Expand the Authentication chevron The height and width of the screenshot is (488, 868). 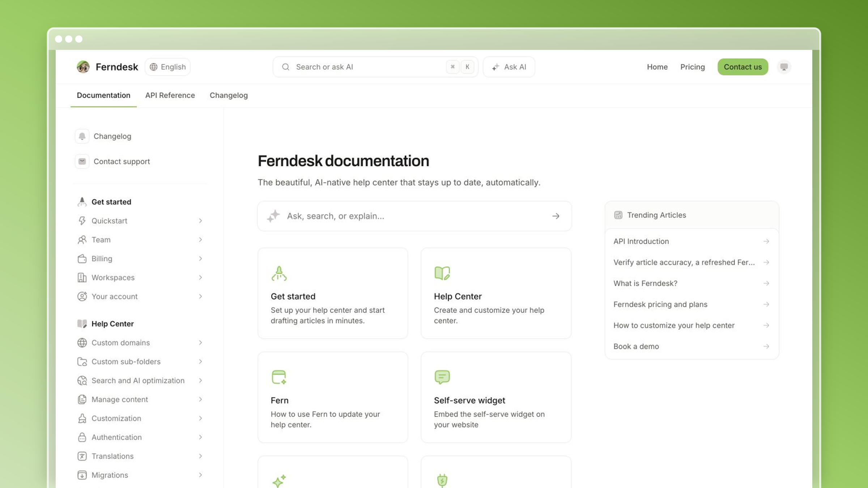tap(200, 437)
